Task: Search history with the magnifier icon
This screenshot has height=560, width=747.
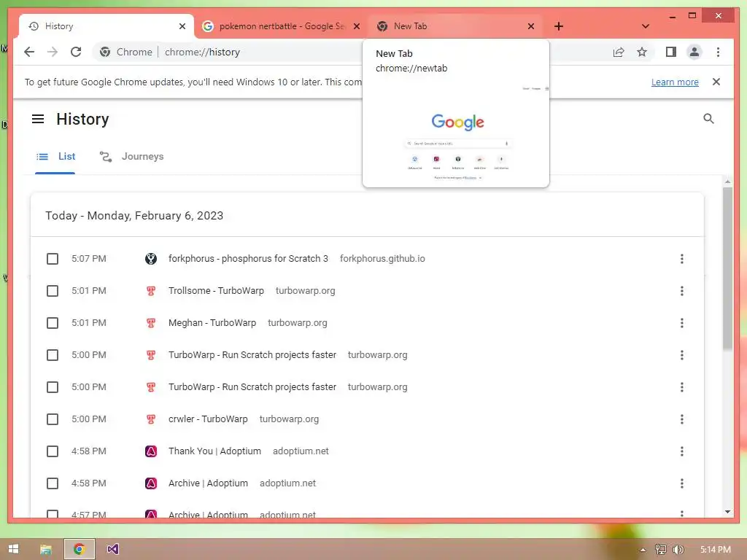Action: (708, 119)
